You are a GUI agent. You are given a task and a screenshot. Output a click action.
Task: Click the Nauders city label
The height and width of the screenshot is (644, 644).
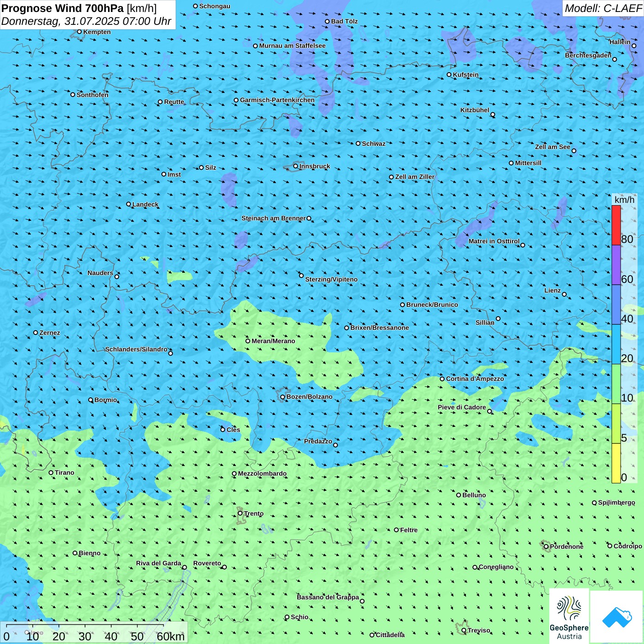point(100,273)
